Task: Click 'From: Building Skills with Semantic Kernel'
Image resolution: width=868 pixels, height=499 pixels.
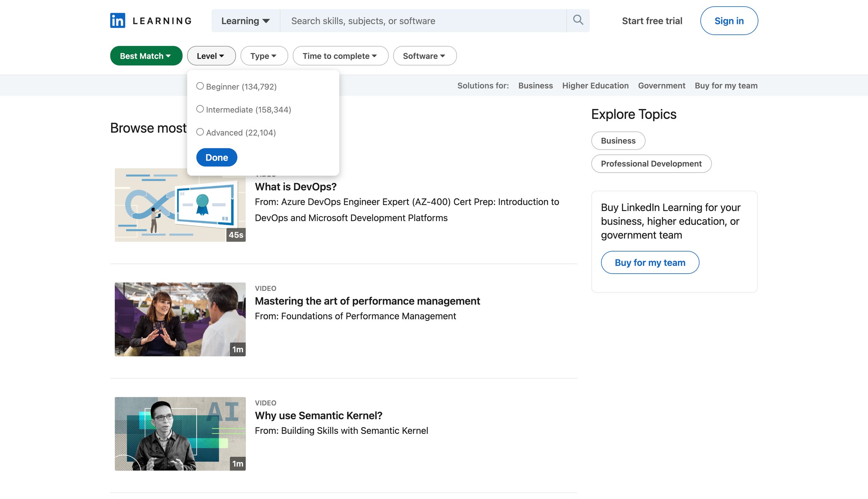Action: (x=341, y=430)
